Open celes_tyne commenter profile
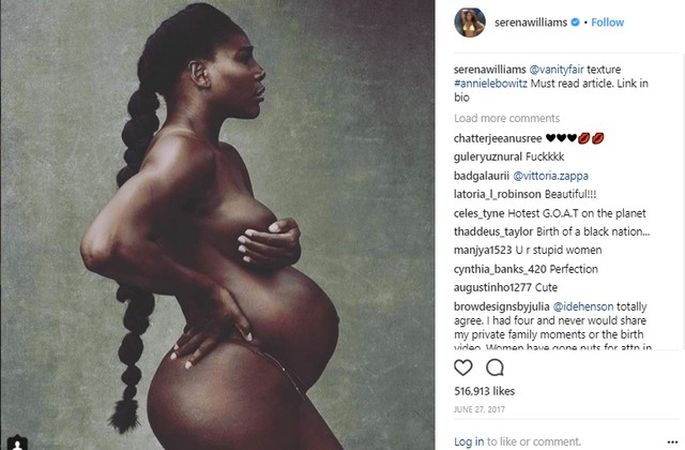 [479, 214]
